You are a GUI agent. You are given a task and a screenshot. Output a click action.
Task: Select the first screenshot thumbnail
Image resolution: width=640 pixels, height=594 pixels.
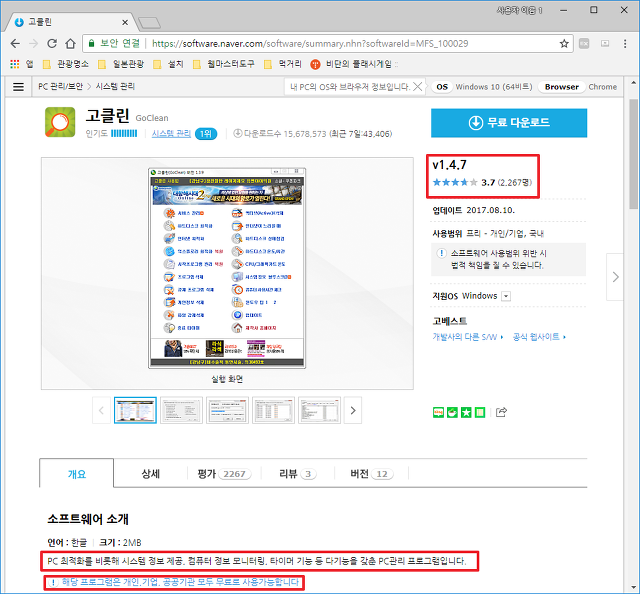(x=135, y=410)
